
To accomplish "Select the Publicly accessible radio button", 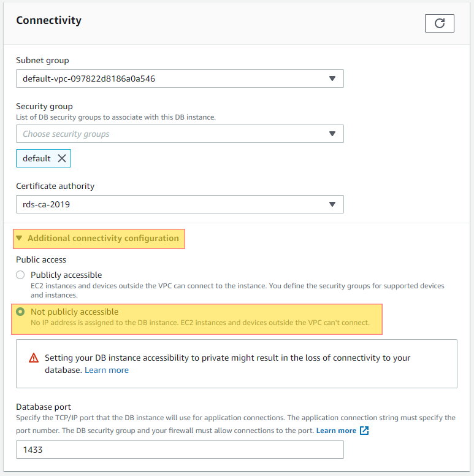I will (20, 275).
